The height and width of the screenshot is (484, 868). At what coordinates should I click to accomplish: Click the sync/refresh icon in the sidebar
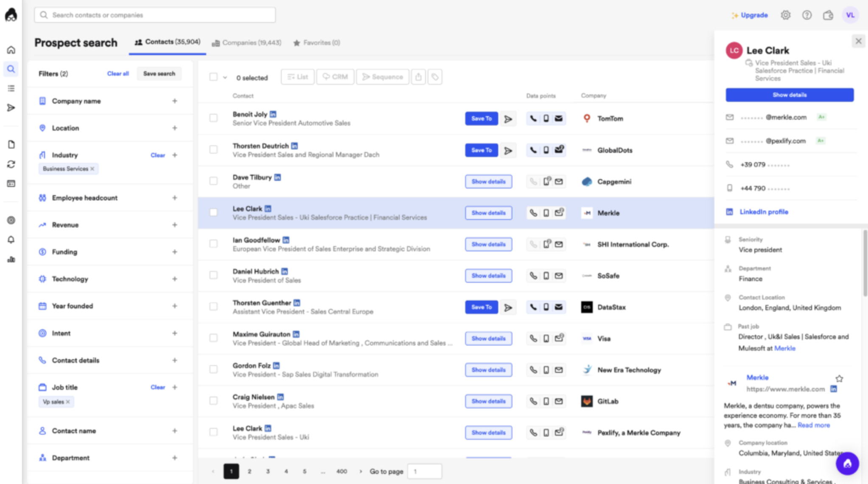pyautogui.click(x=11, y=164)
